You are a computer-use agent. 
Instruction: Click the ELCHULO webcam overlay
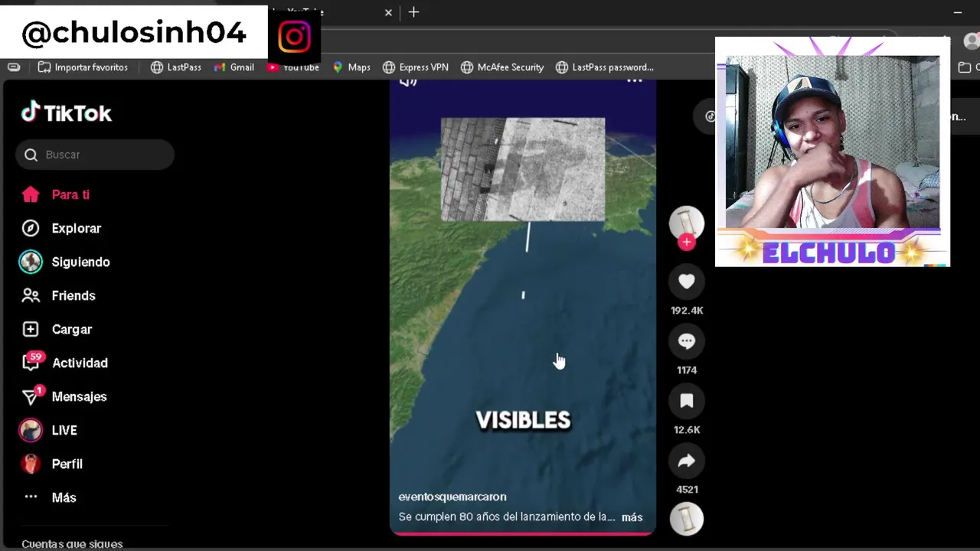832,152
